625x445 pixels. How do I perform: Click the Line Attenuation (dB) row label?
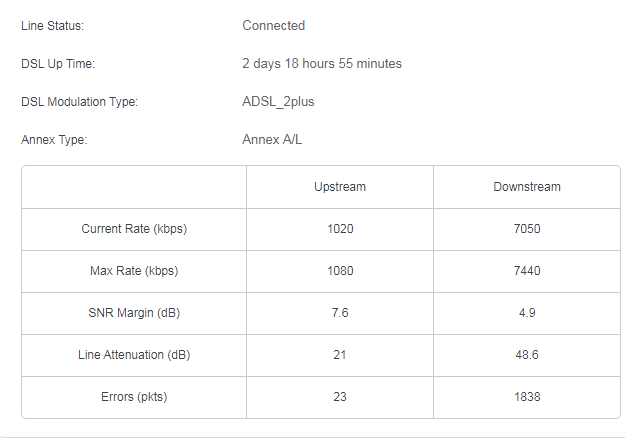134,355
